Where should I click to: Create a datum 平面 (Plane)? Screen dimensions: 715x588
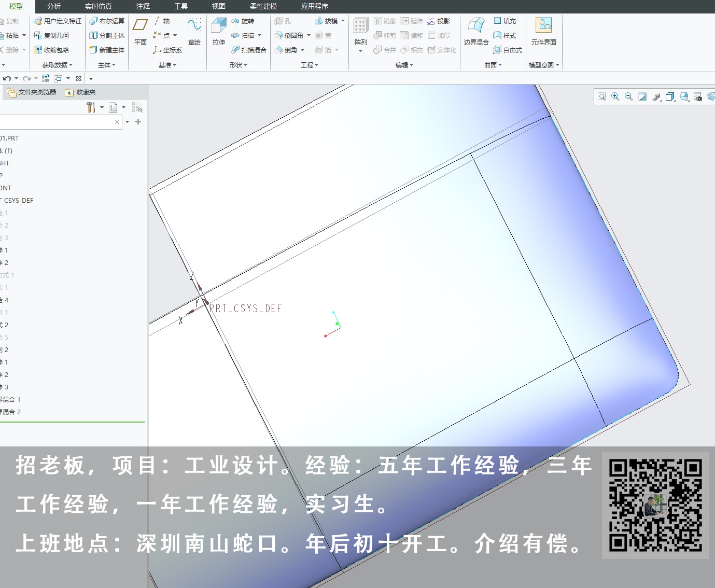pos(141,31)
